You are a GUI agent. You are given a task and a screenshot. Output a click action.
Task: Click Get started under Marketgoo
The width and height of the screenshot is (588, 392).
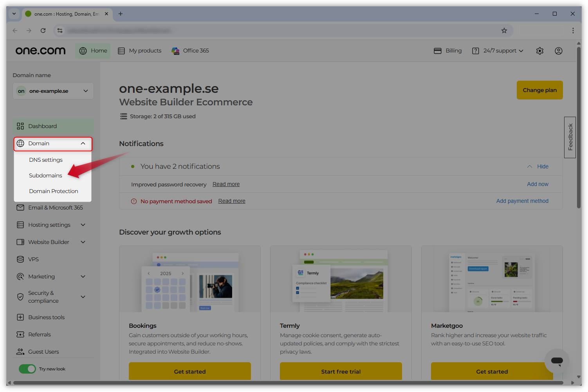pos(492,371)
